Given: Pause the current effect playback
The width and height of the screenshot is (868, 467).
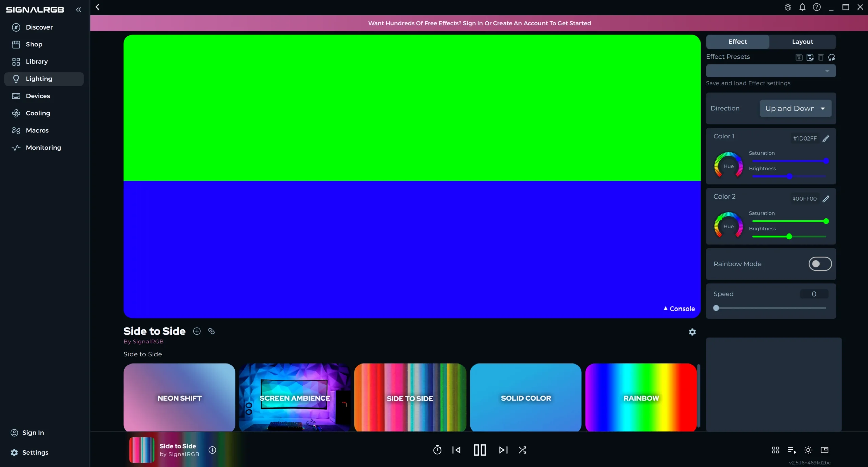Looking at the screenshot, I should pos(480,450).
